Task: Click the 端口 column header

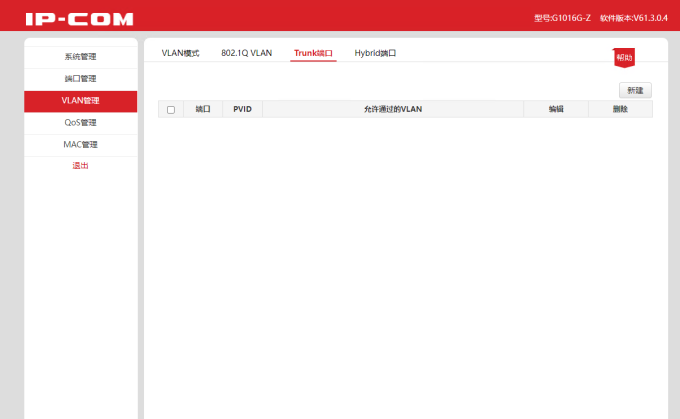Action: coord(203,109)
